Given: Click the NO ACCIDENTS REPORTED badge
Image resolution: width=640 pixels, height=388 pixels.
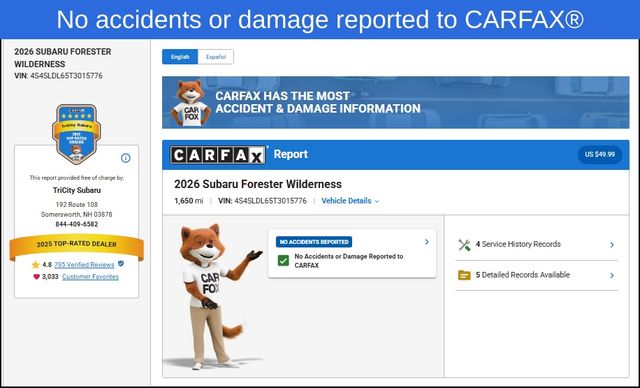Looking at the screenshot, I should pos(314,242).
